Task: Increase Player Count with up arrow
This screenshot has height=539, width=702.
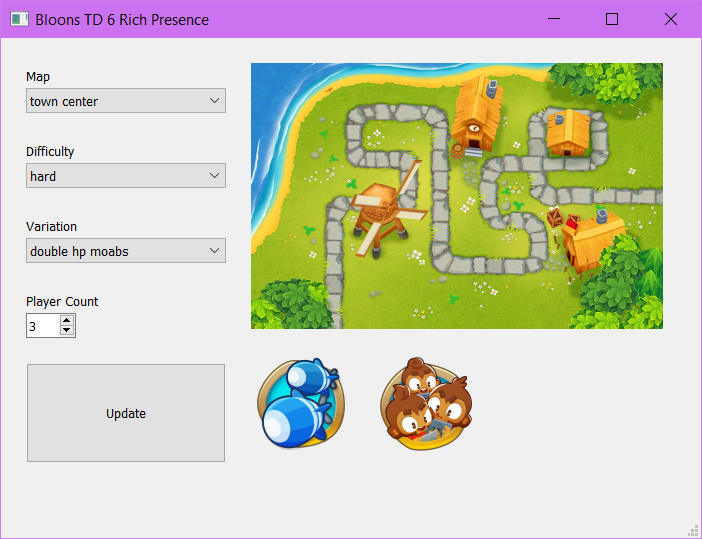Action: pos(67,321)
